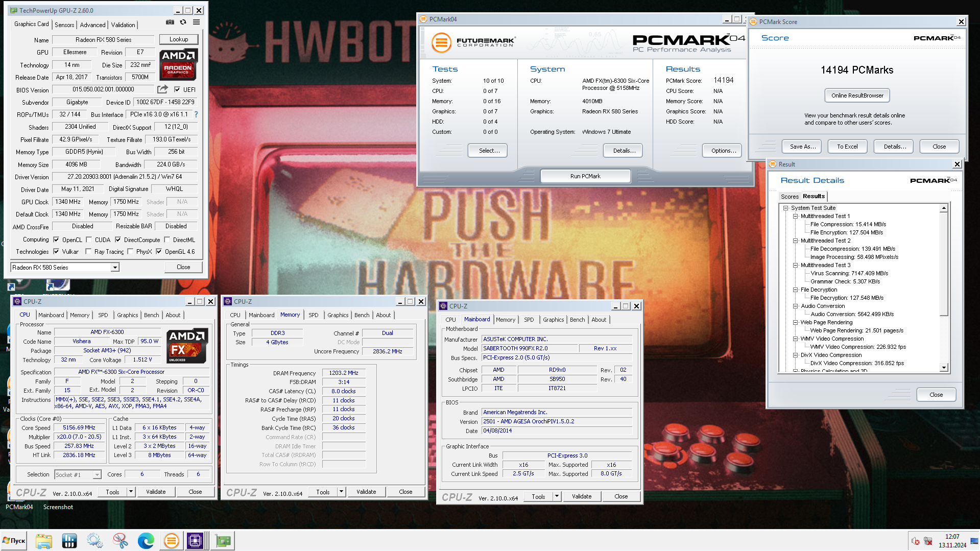This screenshot has width=980, height=551.
Task: Open Tools dropdown arrow in CPU-Z Mainboard window
Action: (x=557, y=496)
